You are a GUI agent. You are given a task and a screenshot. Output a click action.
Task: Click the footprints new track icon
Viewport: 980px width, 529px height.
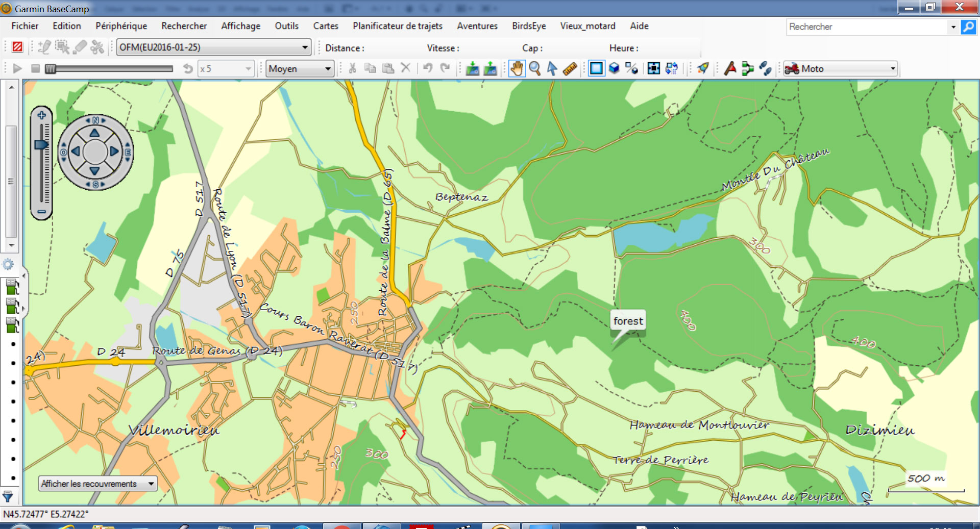point(765,68)
